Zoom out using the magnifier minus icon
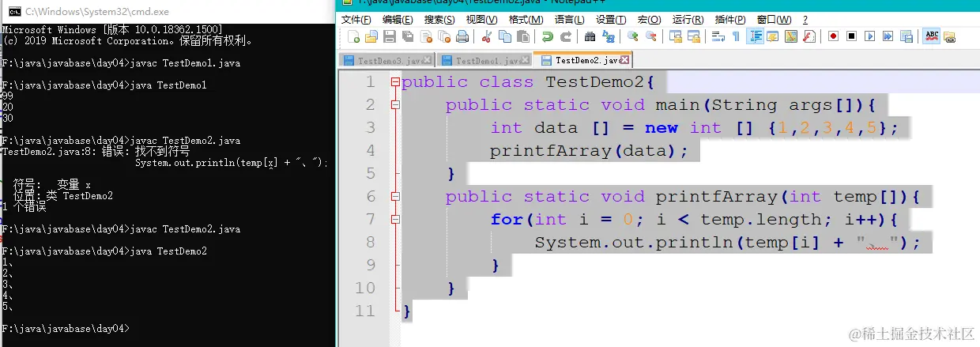980x347 pixels. [650, 36]
